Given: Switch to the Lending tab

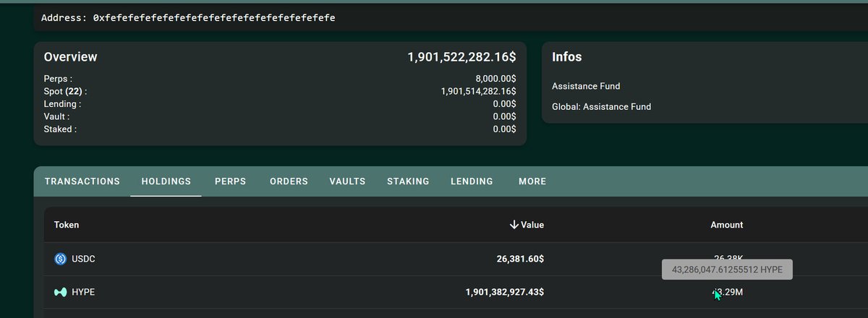Looking at the screenshot, I should pos(472,181).
